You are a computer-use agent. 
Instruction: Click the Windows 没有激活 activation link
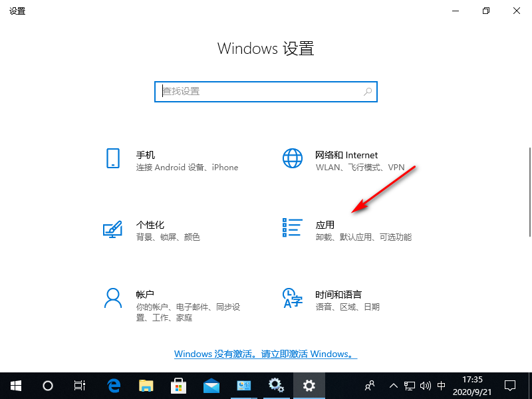(265, 354)
